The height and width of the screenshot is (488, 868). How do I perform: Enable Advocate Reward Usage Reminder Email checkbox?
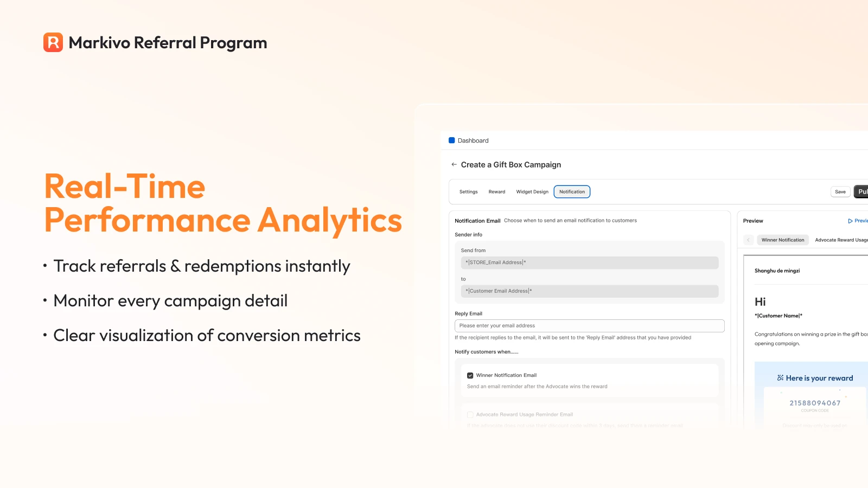pyautogui.click(x=470, y=414)
